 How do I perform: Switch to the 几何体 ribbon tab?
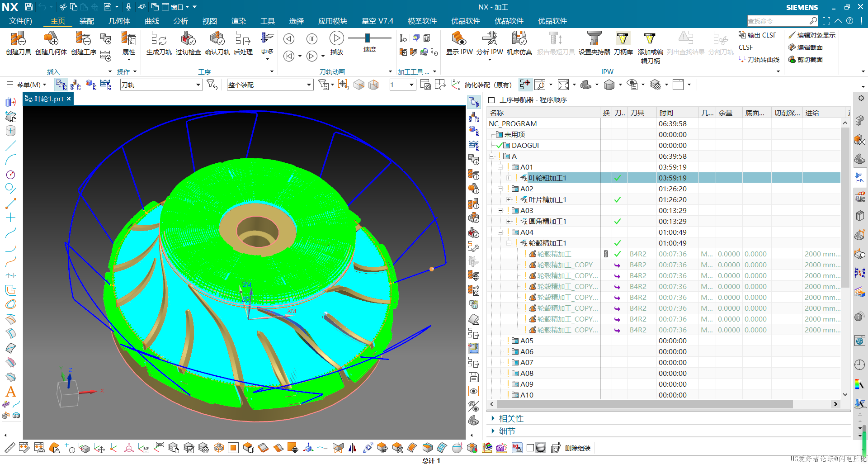(119, 21)
